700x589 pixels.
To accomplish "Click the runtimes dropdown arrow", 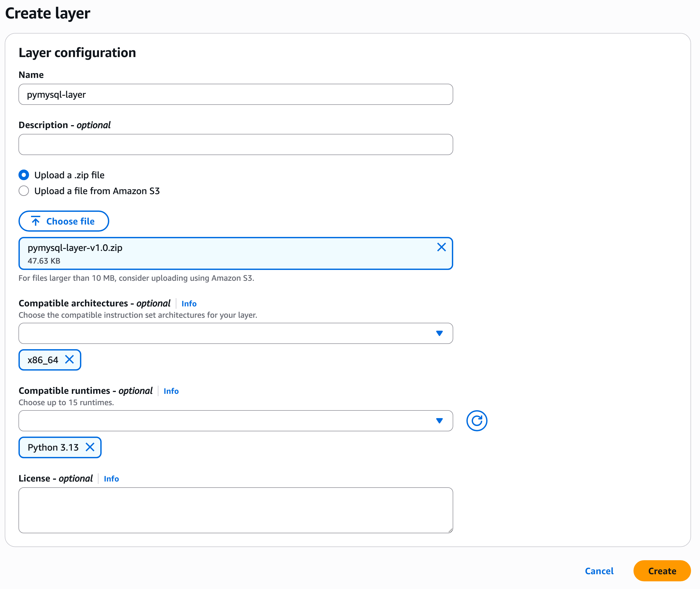I will tap(439, 421).
